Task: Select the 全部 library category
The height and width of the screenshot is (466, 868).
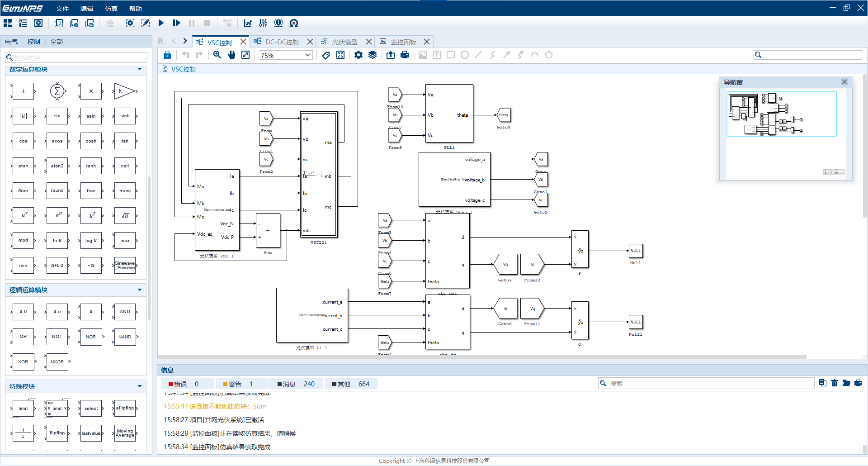Action: (x=57, y=42)
